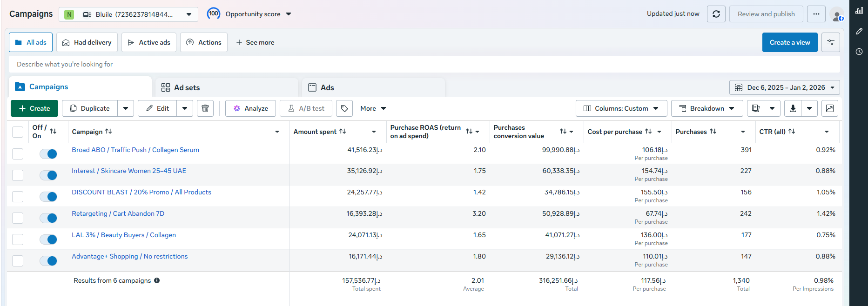Sort by CTR (all) arrows
Viewport: 868px width, 306px height.
click(792, 132)
